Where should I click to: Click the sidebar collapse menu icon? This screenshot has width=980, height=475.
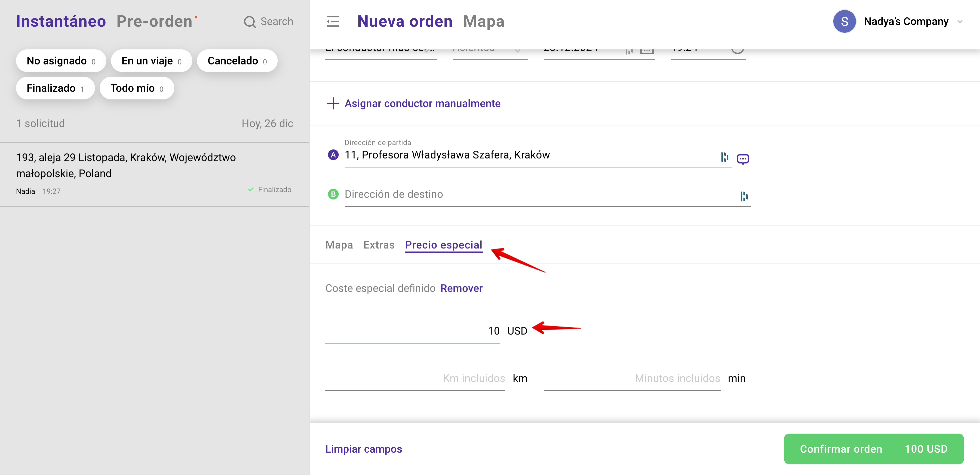333,21
